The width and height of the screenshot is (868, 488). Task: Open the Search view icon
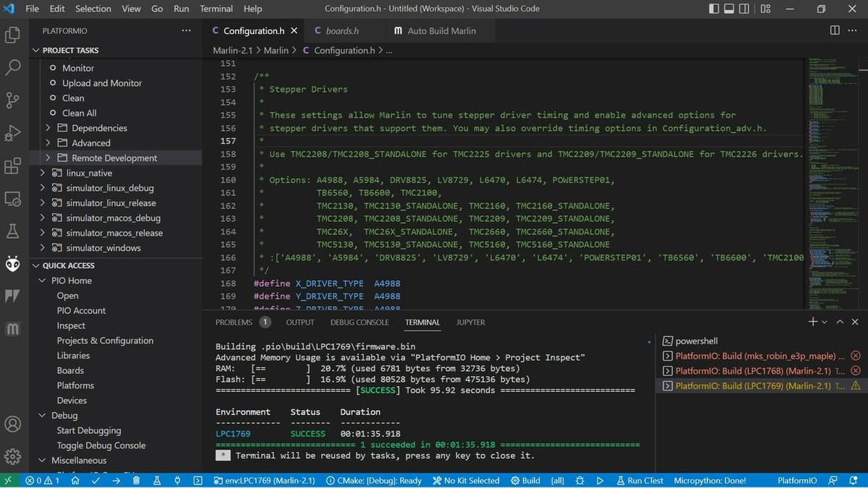pos(12,67)
